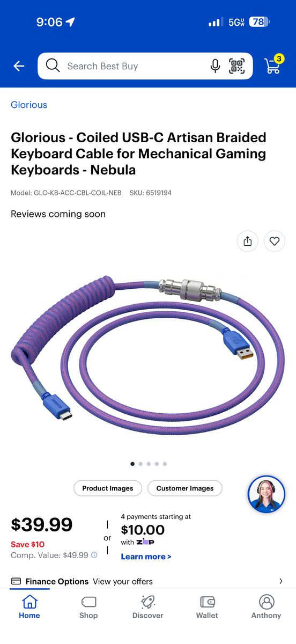Tap the Comp. Value info icon
296x644 pixels.
click(x=94, y=555)
